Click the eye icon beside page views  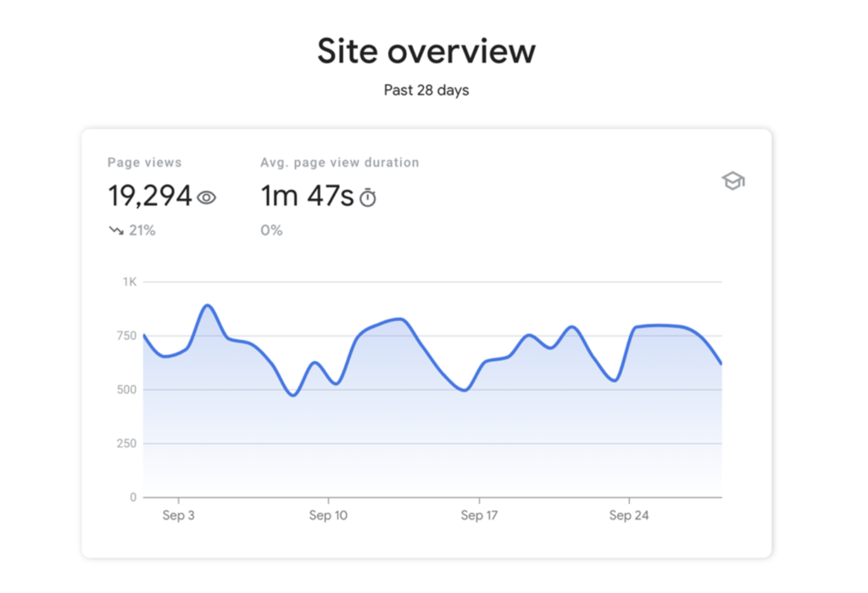point(207,197)
